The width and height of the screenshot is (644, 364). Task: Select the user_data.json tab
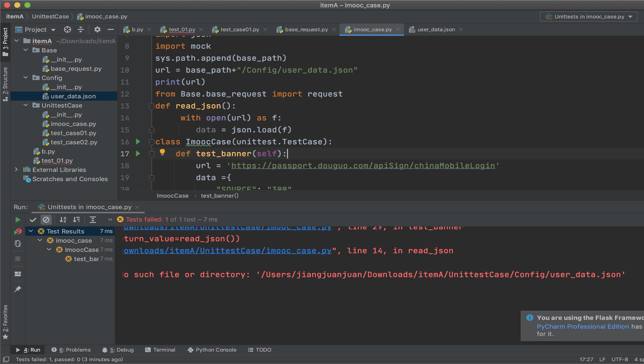tap(435, 29)
